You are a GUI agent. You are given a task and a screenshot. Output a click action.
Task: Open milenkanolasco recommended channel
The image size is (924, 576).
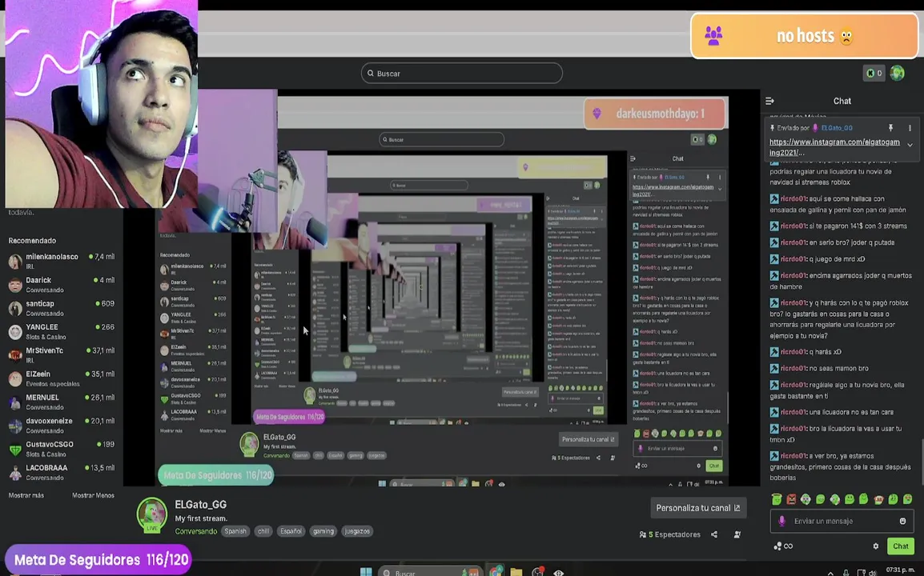coord(62,261)
